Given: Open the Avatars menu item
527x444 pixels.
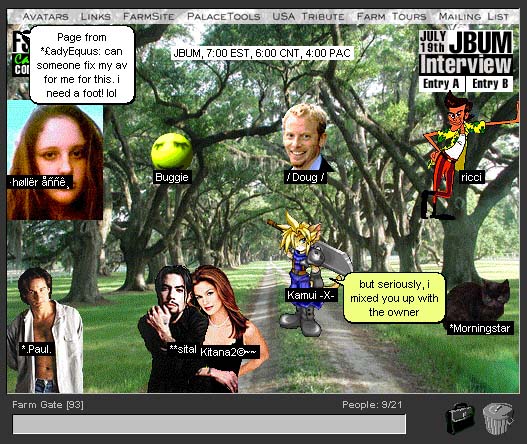Looking at the screenshot, I should click(x=46, y=16).
